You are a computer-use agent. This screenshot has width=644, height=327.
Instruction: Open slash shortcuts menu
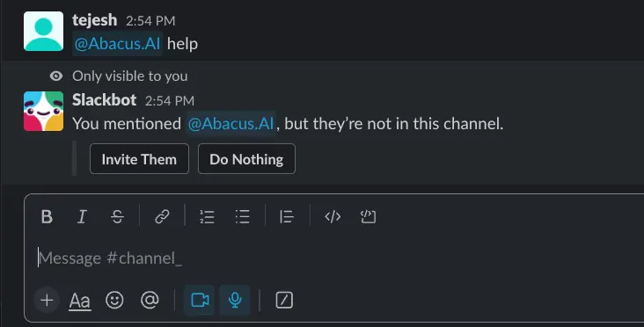[284, 301]
